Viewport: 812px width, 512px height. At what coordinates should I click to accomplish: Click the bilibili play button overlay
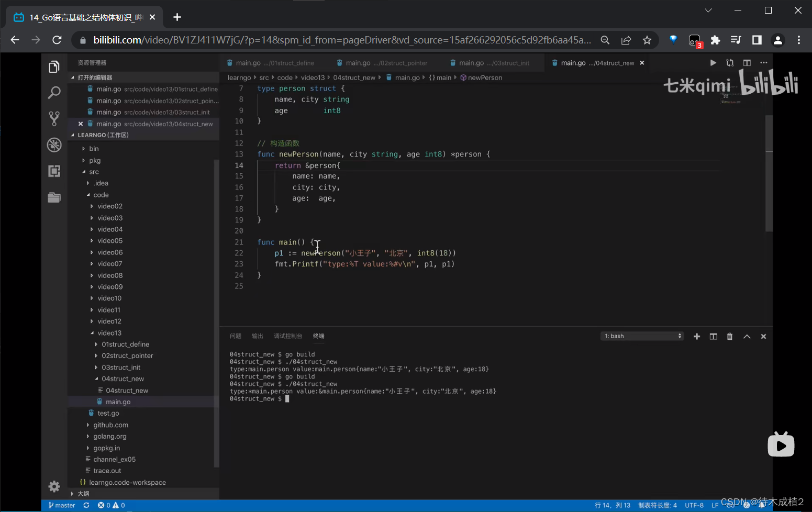coord(781,444)
